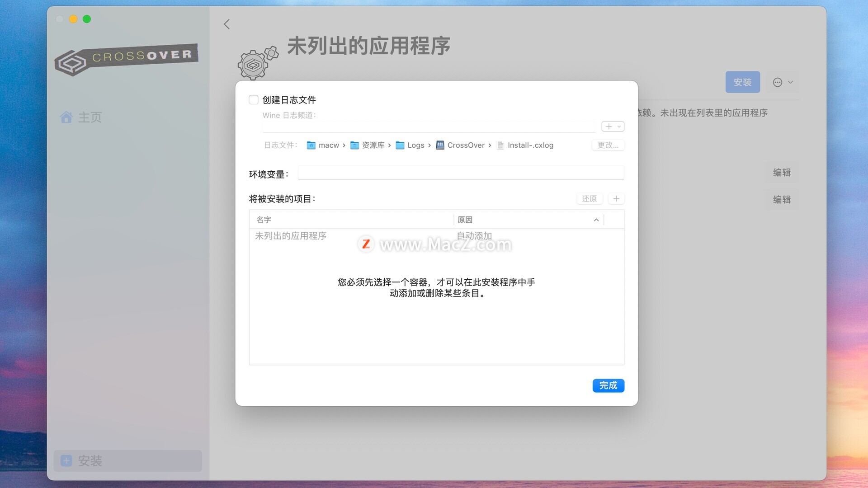Click the blue 完成 button
Image resolution: width=868 pixels, height=488 pixels.
(x=608, y=385)
